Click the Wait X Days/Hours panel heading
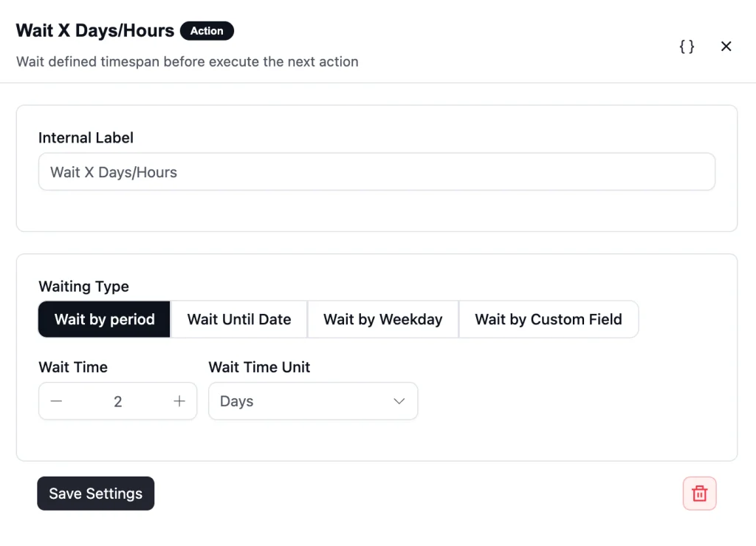The height and width of the screenshot is (546, 756). [95, 30]
